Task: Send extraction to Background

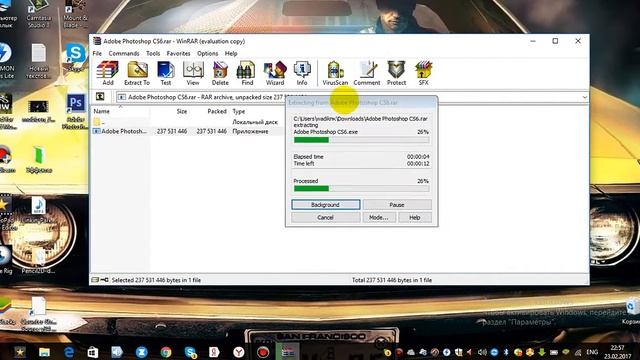Action: (x=326, y=204)
